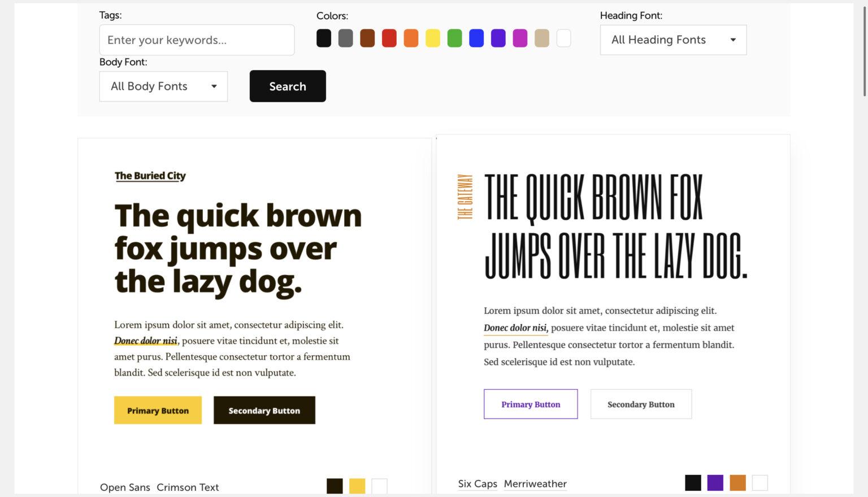Click the yellow color filter swatch
868x497 pixels.
pyautogui.click(x=433, y=38)
